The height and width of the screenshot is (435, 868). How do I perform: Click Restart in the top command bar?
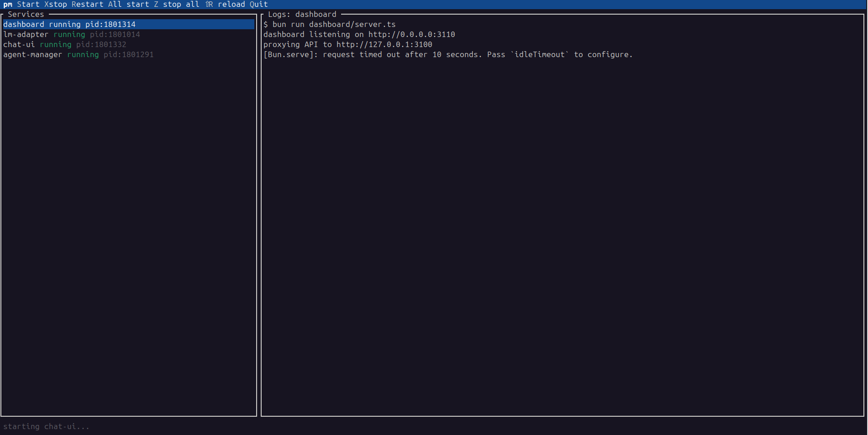tap(88, 5)
